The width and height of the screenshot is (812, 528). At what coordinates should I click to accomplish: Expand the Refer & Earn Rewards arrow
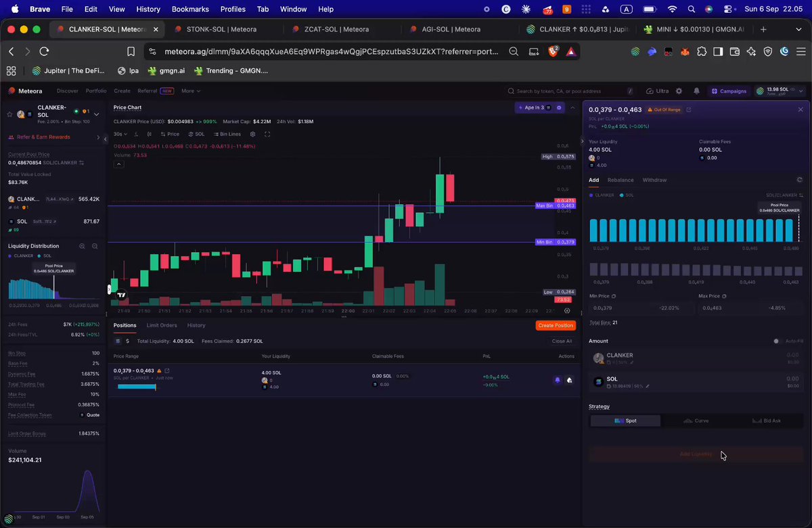click(98, 137)
